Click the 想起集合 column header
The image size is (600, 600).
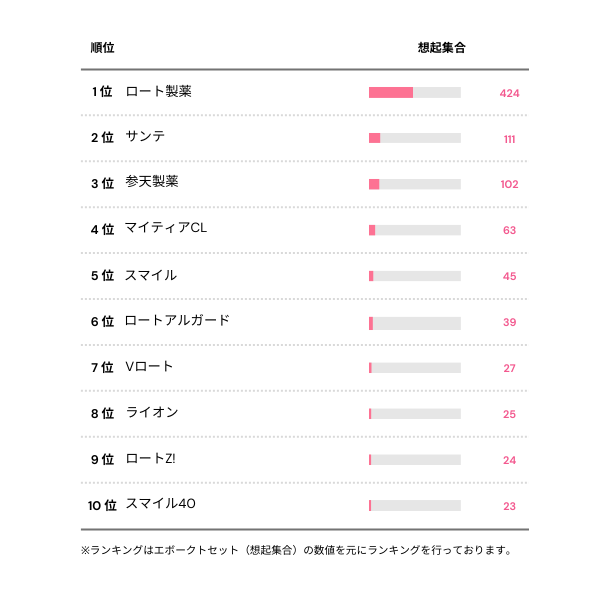pos(441,47)
